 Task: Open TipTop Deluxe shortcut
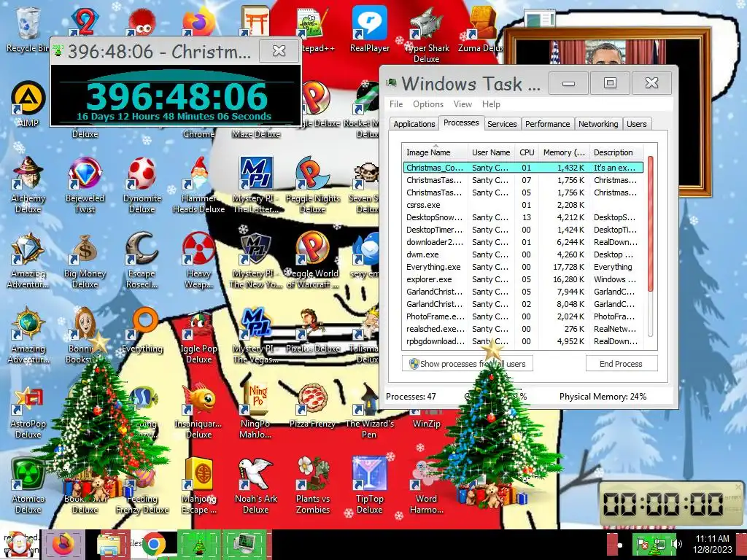coord(370,486)
